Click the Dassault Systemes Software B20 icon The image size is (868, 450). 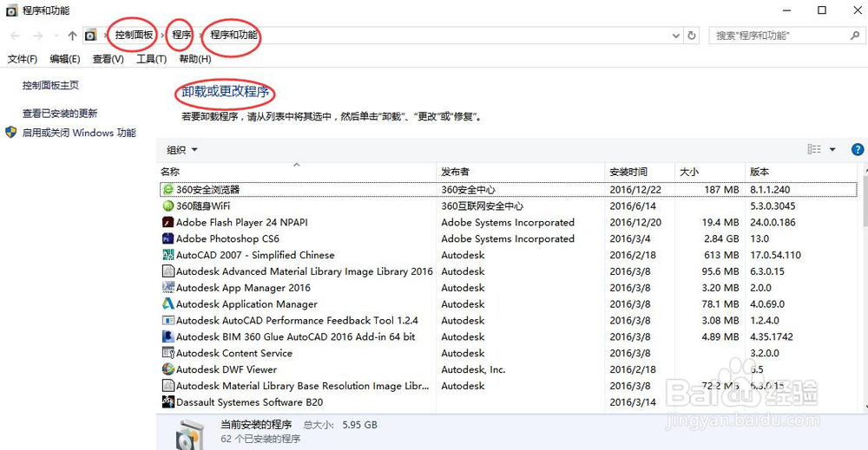pos(168,402)
